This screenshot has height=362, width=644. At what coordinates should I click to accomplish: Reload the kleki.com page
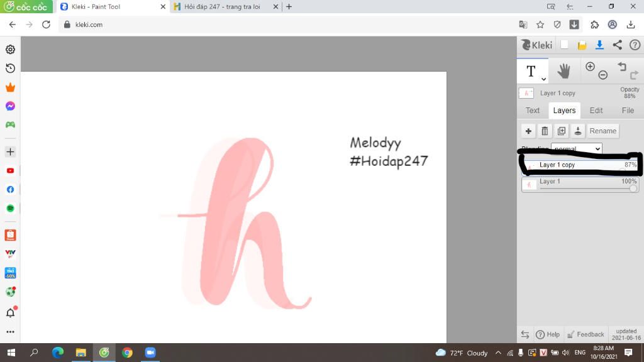tap(46, 25)
